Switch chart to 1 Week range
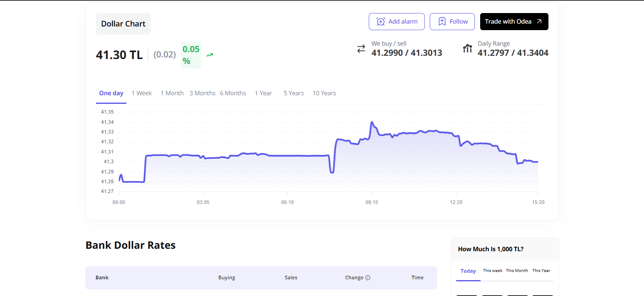Viewport: 644px width, 296px height. (x=141, y=93)
